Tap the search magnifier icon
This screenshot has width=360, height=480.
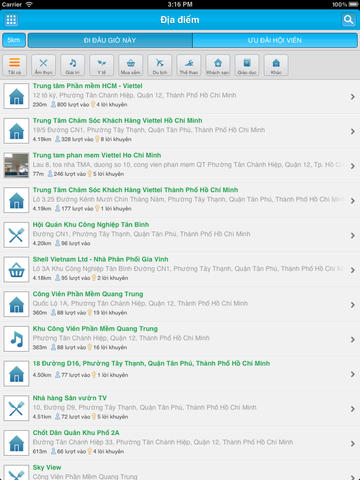click(348, 20)
